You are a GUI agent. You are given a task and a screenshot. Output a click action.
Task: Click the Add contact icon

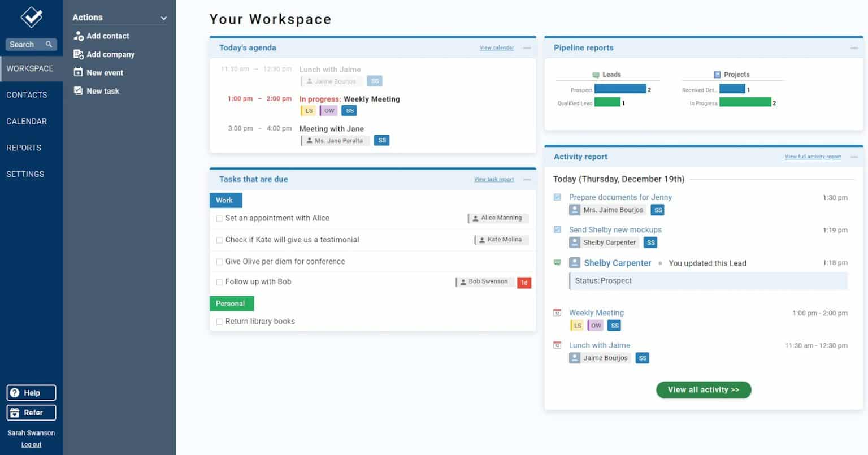[x=77, y=36]
